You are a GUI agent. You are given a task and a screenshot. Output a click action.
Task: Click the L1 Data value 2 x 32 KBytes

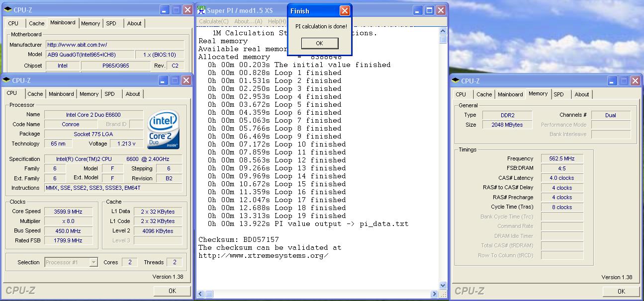pyautogui.click(x=158, y=212)
